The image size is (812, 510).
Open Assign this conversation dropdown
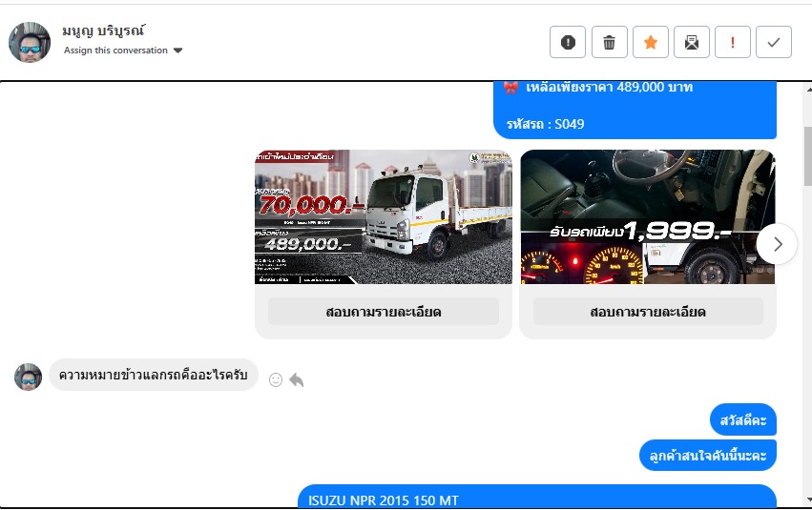123,51
